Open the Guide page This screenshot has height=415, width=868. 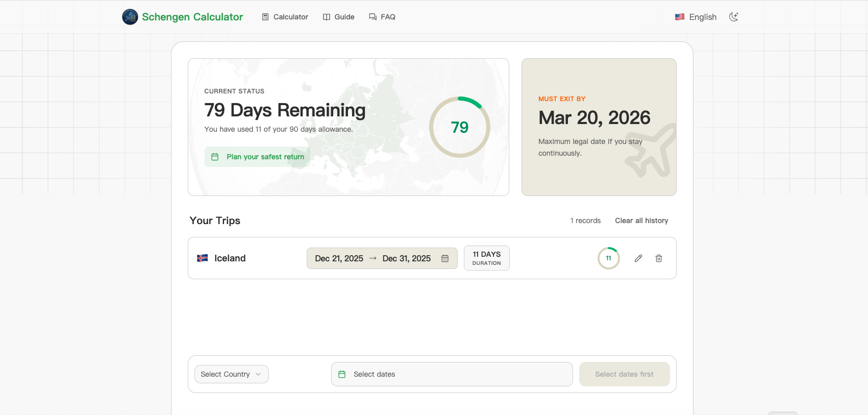pos(339,17)
